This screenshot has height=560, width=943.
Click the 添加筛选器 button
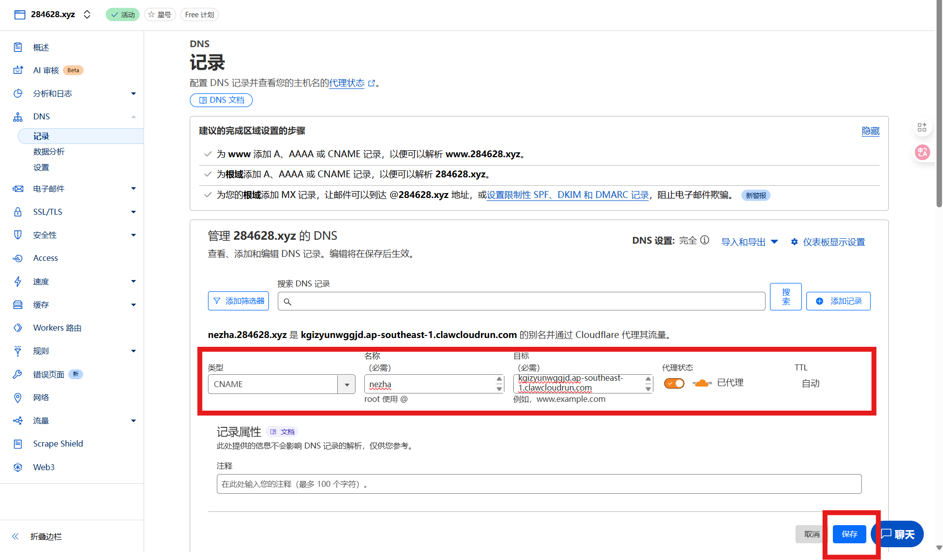(238, 301)
